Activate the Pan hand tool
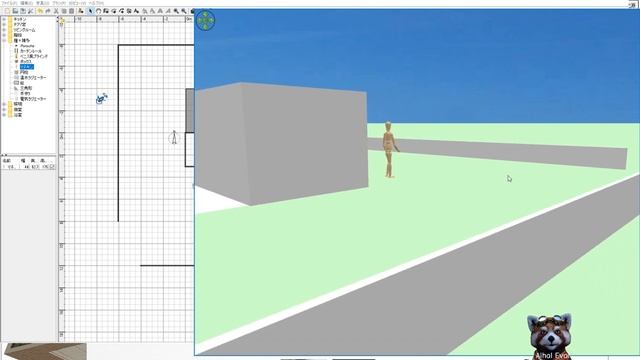This screenshot has width=640, height=360. click(x=99, y=11)
